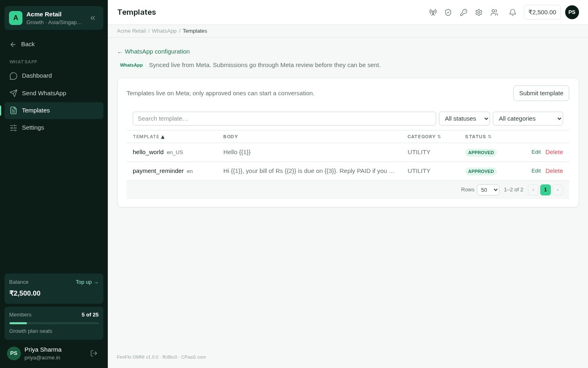
Task: Click WhatsApp in the breadcrumb
Action: click(x=164, y=31)
